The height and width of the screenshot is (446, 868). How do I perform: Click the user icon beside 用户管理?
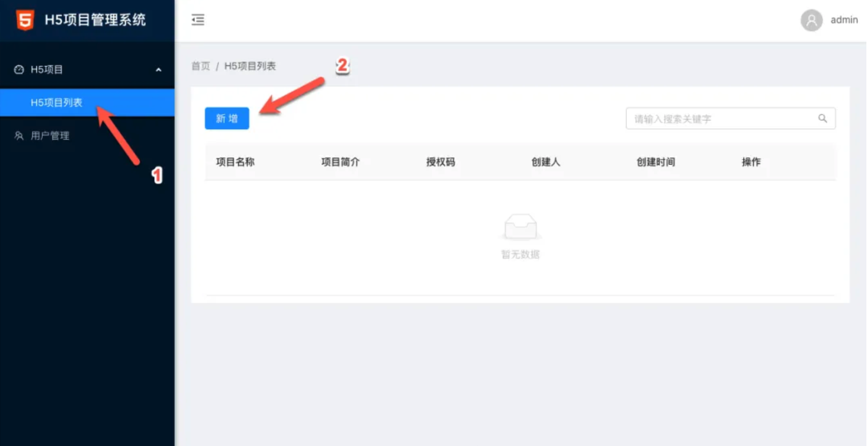[19, 136]
